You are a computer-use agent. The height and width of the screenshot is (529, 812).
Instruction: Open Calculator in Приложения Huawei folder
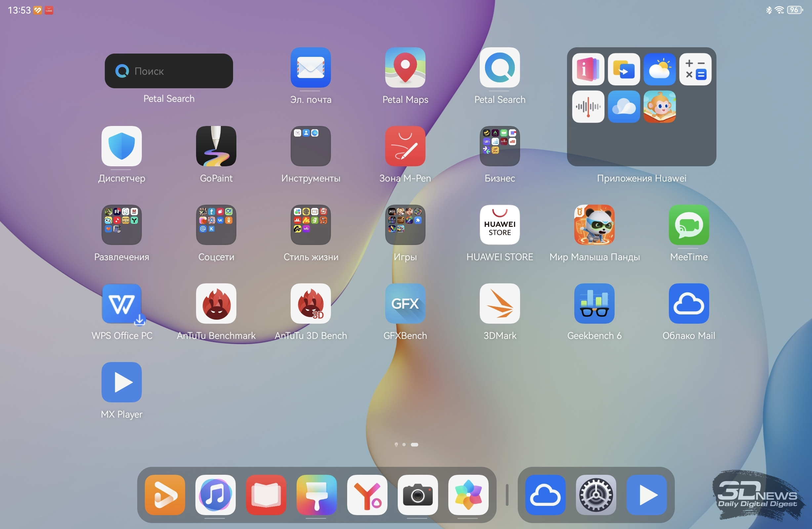point(695,69)
